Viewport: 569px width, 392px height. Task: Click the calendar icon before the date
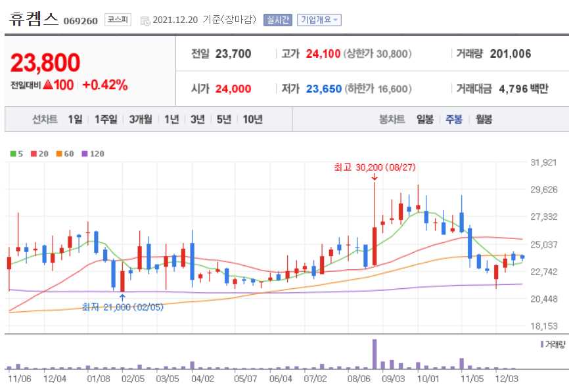pos(145,21)
